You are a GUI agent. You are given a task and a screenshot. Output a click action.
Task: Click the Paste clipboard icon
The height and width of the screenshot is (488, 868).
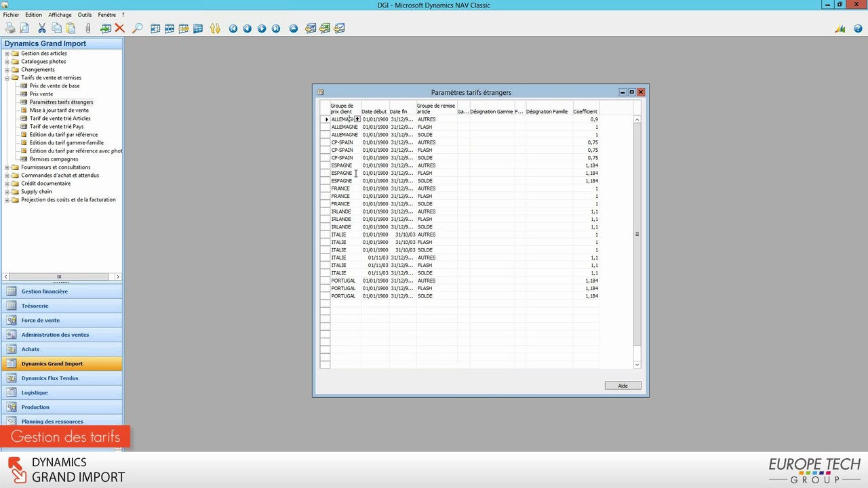tap(71, 28)
